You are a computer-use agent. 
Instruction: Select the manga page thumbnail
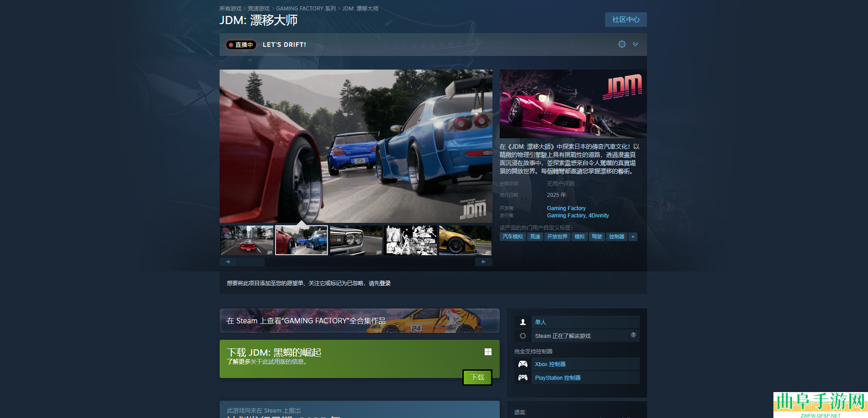(x=411, y=240)
